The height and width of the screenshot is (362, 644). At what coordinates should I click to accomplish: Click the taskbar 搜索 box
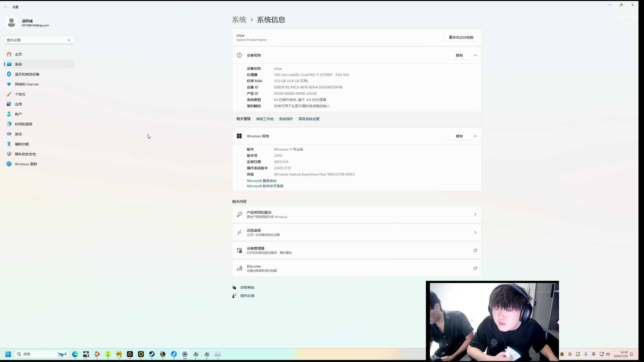pos(42,354)
